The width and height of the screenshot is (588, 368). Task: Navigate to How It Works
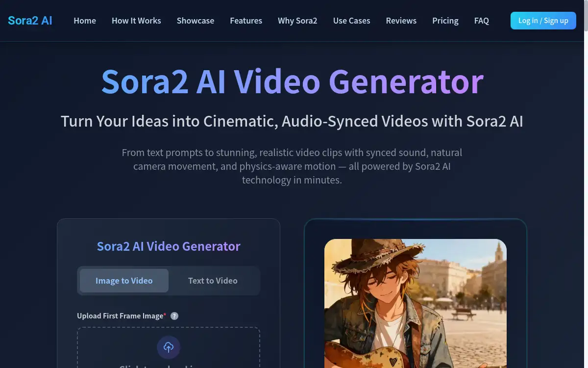coord(136,21)
